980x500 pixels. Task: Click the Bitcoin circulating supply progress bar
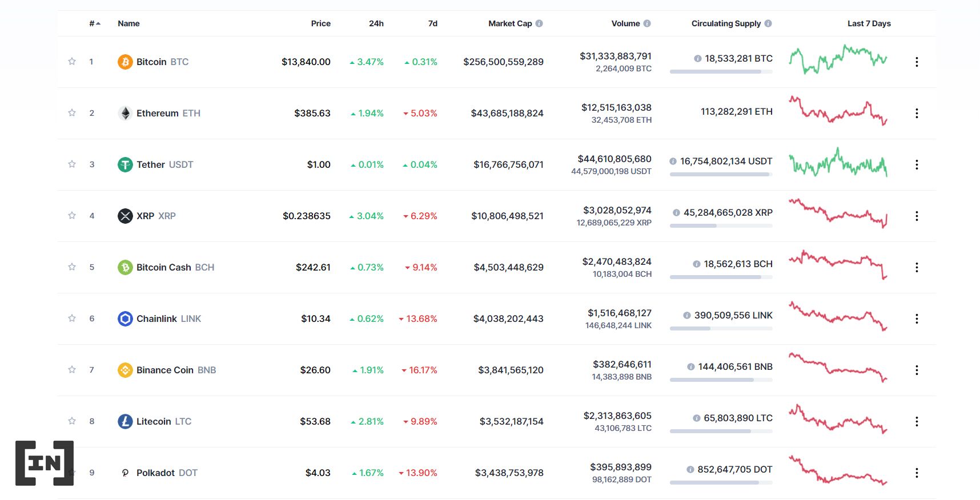tap(721, 71)
